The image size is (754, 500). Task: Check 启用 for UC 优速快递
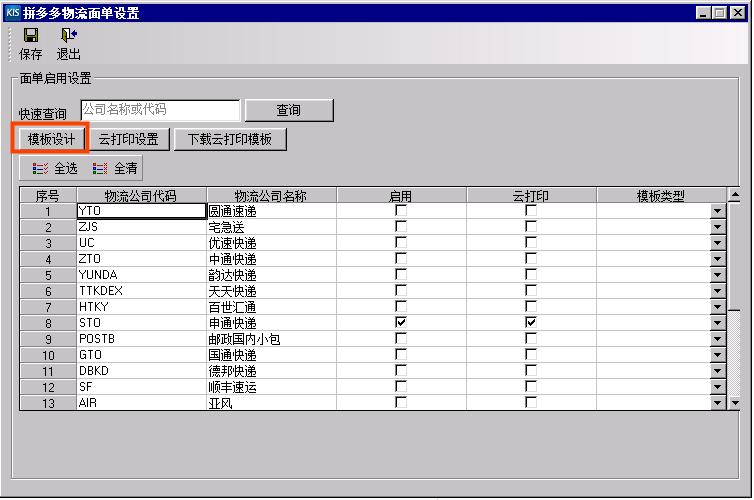click(401, 242)
